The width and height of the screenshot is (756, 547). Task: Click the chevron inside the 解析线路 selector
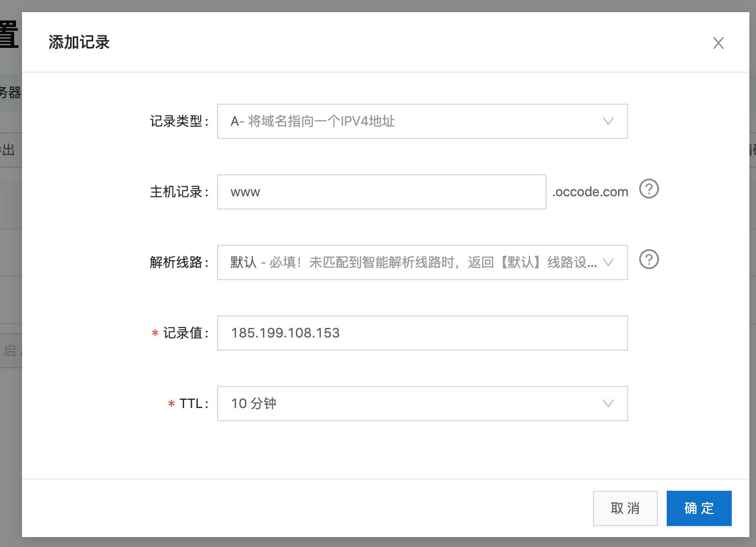608,262
